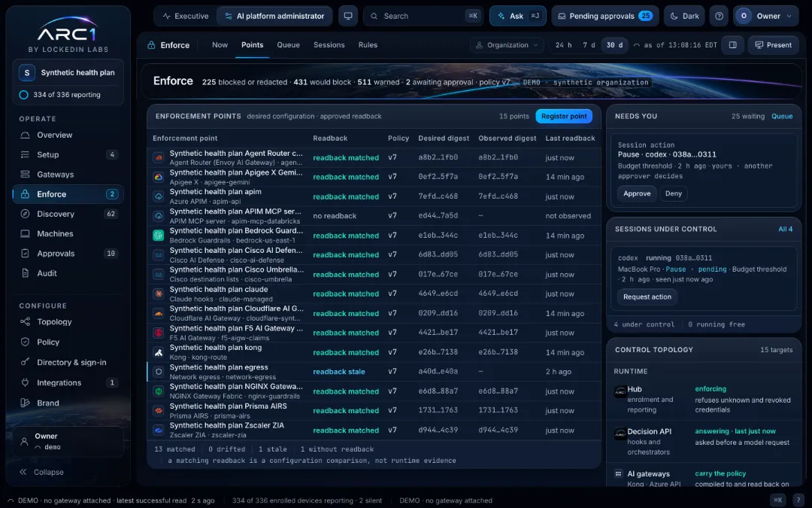This screenshot has height=508, width=812.
Task: Open Brand settings
Action: click(68, 402)
